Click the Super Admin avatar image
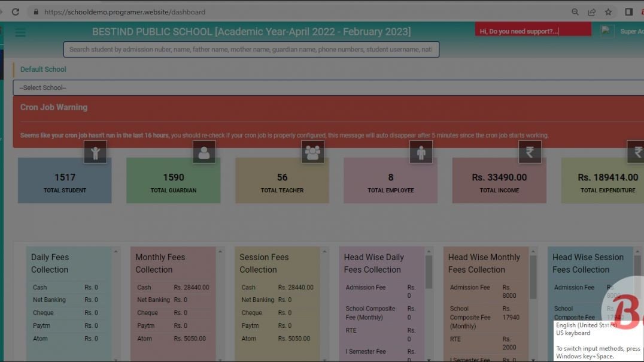 pyautogui.click(x=607, y=30)
